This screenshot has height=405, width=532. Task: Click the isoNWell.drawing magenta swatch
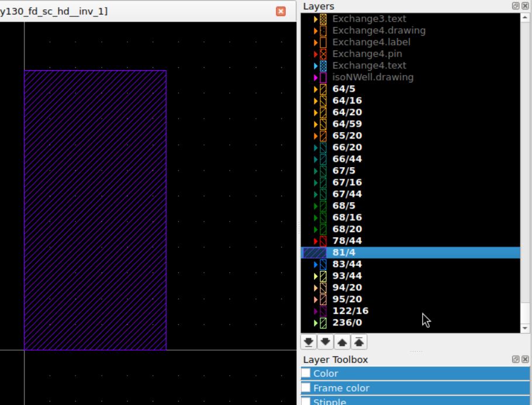(x=323, y=77)
